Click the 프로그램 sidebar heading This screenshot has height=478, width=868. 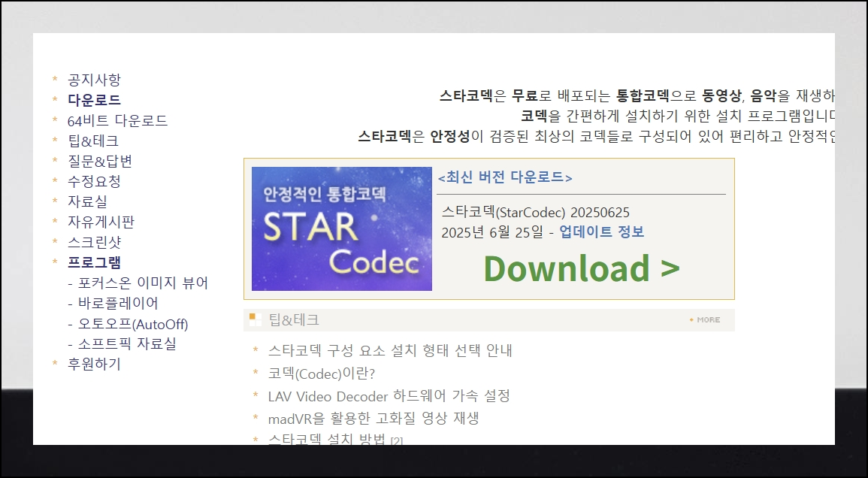point(94,262)
